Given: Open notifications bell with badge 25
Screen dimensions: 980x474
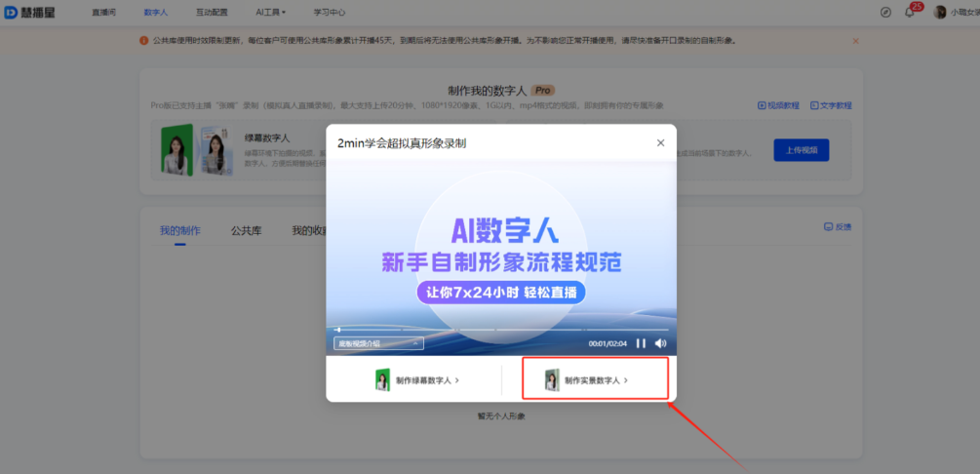Looking at the screenshot, I should 910,13.
